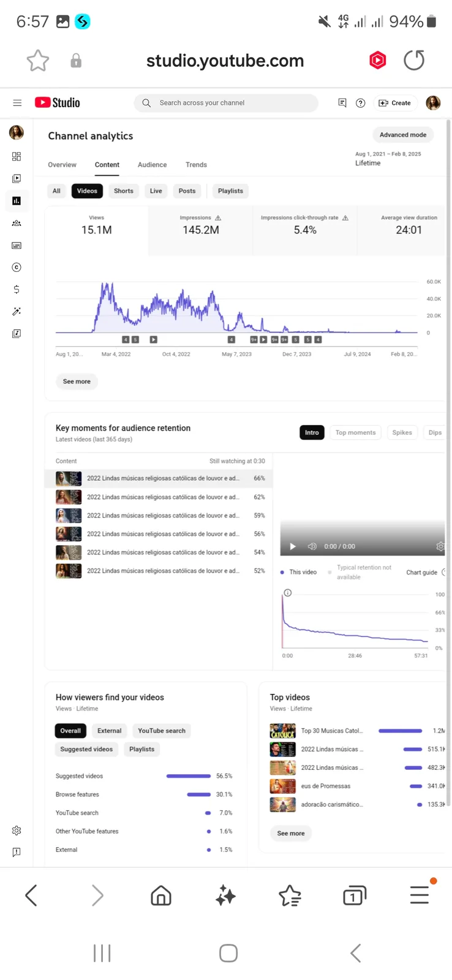Play the retention preview video
This screenshot has height=980, width=452.
(x=293, y=546)
